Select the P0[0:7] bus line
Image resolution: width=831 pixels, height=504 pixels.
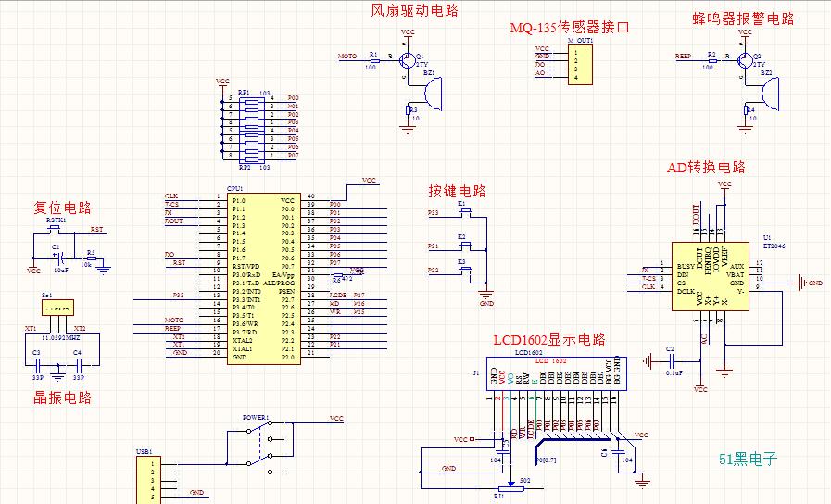point(573,439)
